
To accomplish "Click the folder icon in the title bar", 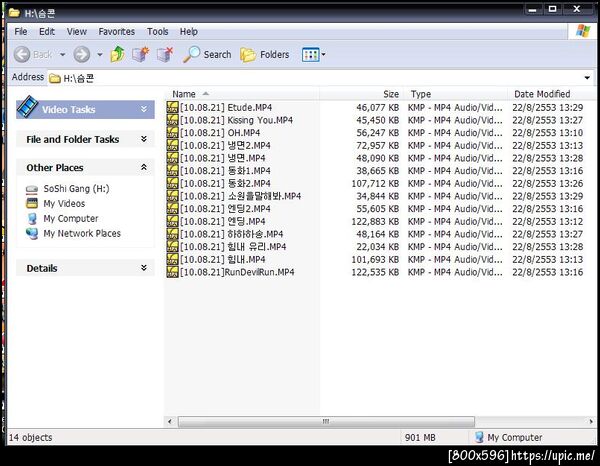I will (x=15, y=13).
